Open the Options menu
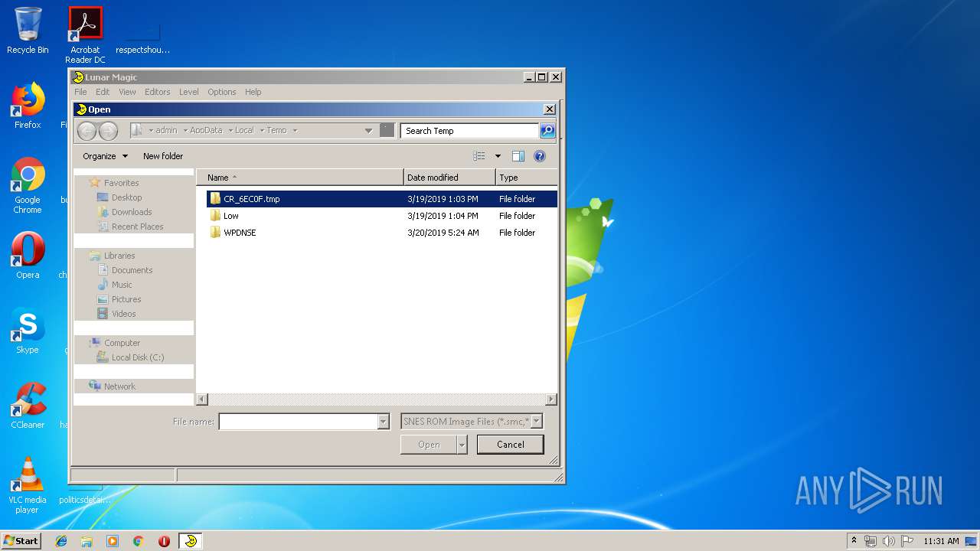 (222, 92)
